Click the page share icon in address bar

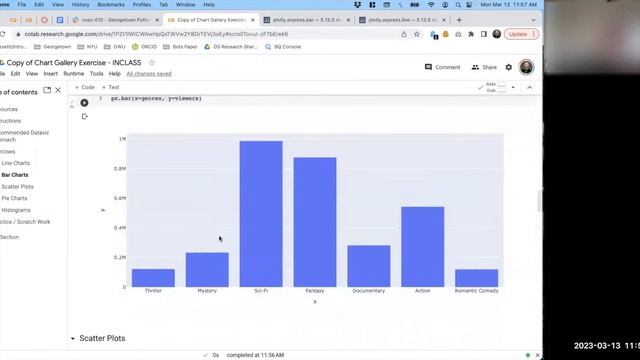click(404, 34)
